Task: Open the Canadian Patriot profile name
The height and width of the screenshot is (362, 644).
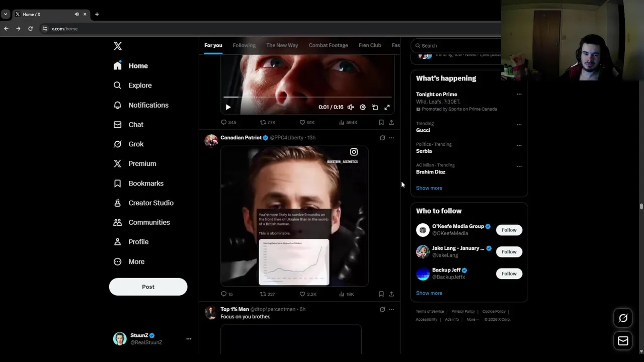Action: click(x=241, y=138)
